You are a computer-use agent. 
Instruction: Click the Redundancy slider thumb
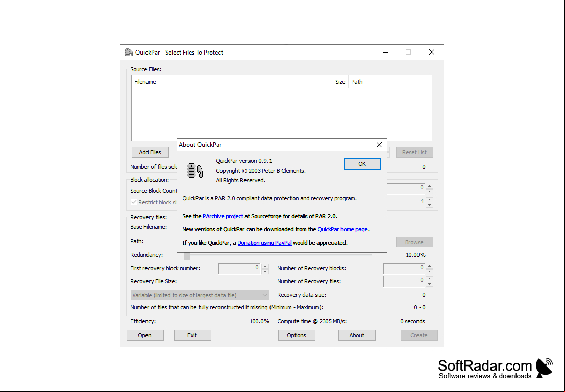tap(187, 255)
